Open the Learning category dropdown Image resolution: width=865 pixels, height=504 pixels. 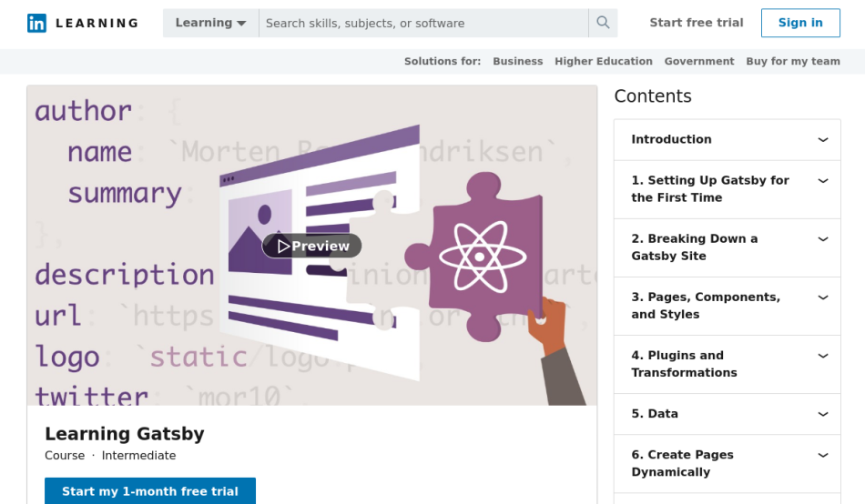[x=210, y=23]
